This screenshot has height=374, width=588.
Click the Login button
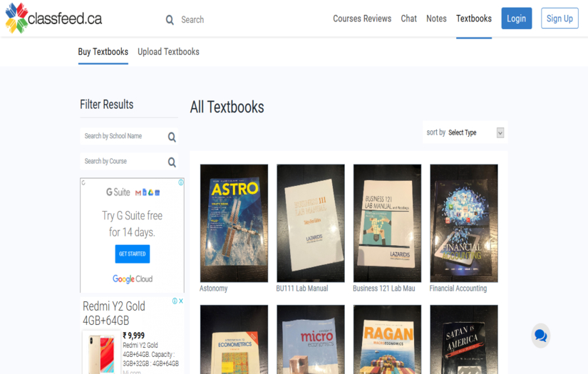click(x=517, y=19)
